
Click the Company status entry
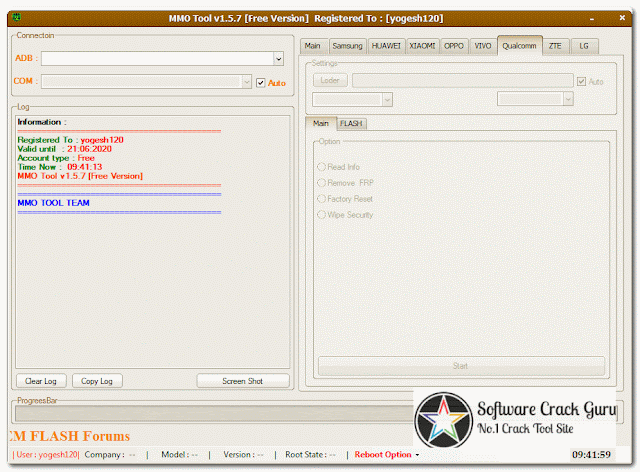coord(109,455)
